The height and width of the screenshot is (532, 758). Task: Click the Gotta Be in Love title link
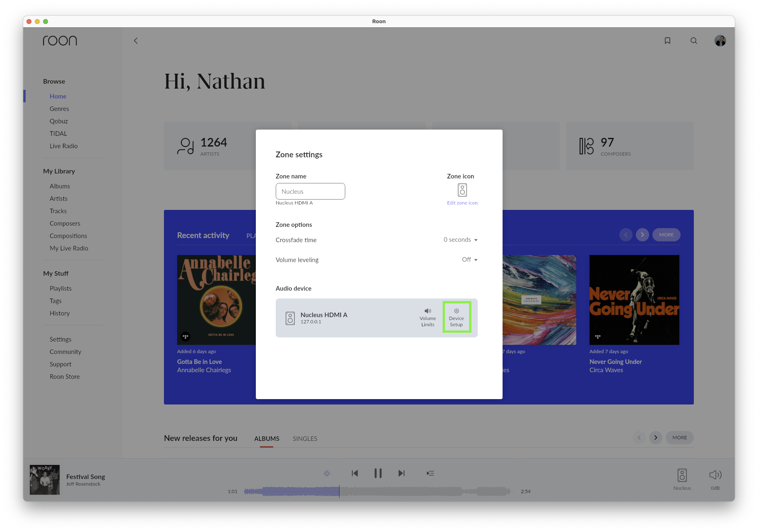pyautogui.click(x=200, y=361)
